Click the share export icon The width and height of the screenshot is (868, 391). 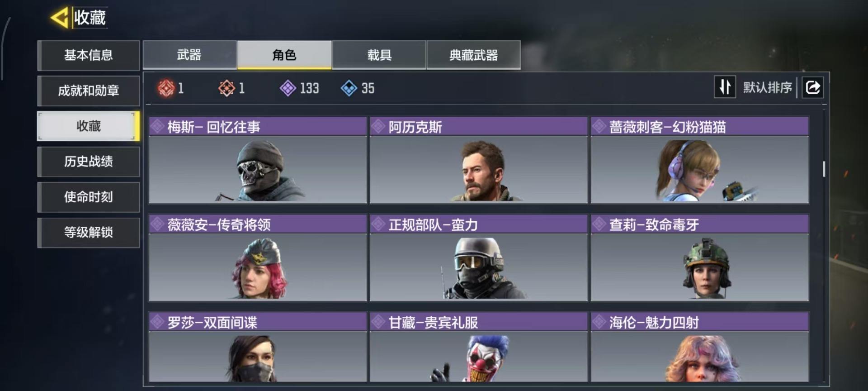point(812,87)
